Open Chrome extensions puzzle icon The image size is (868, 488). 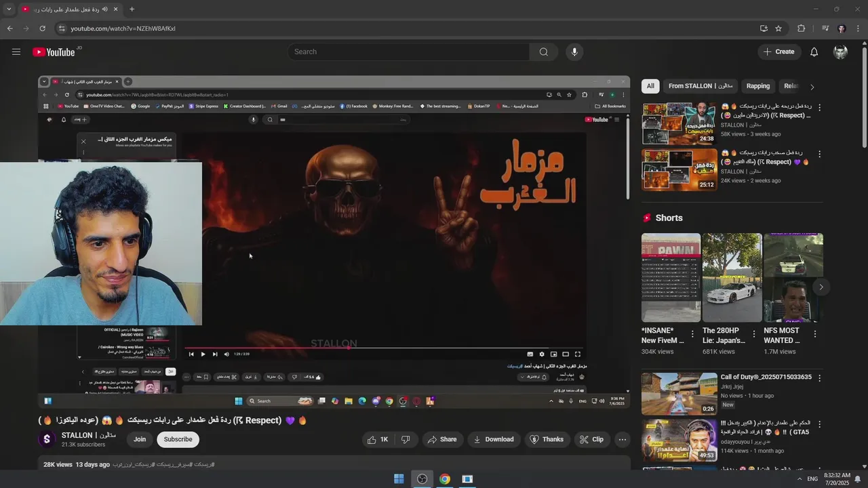tap(801, 28)
